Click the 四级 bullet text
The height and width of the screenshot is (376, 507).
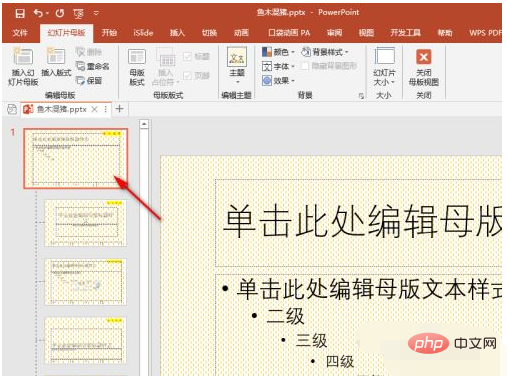click(340, 361)
